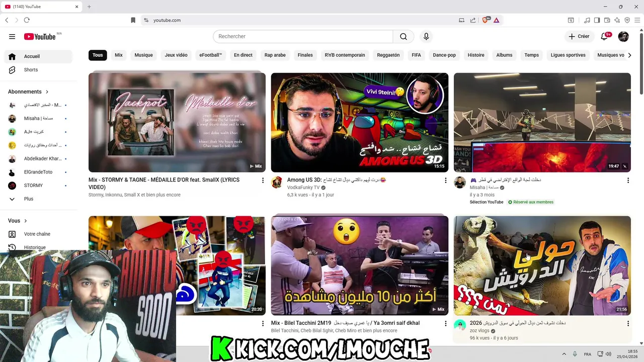Open a new browser tab
This screenshot has height=362, width=644.
(89, 7)
